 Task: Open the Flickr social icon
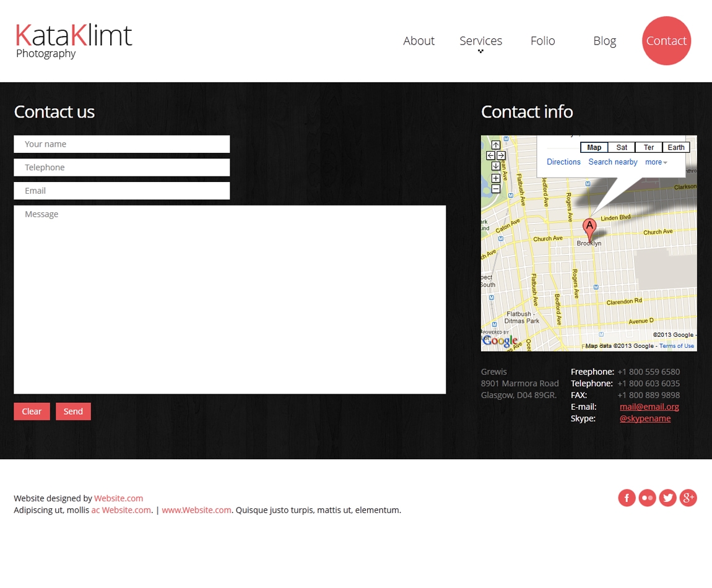pos(647,498)
